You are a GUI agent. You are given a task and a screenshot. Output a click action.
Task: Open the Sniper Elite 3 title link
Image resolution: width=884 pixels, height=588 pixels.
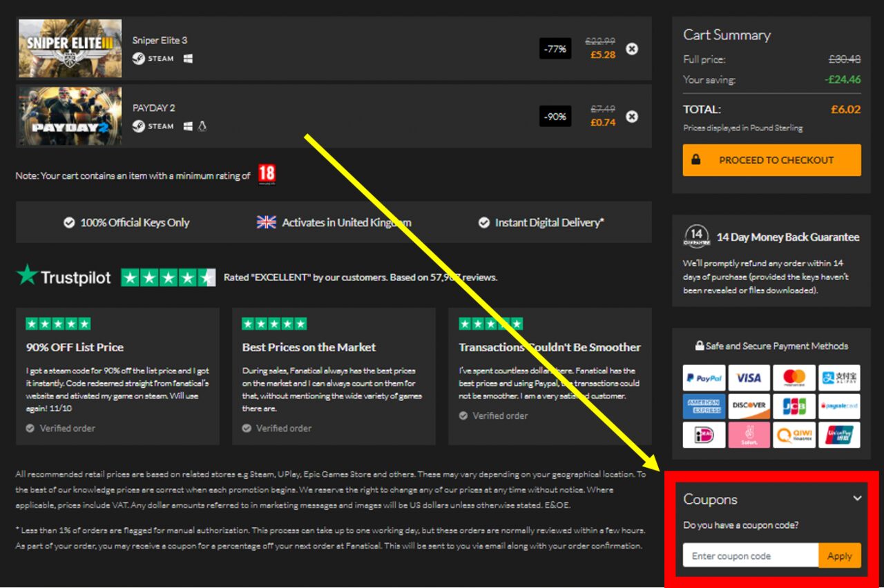(x=160, y=41)
